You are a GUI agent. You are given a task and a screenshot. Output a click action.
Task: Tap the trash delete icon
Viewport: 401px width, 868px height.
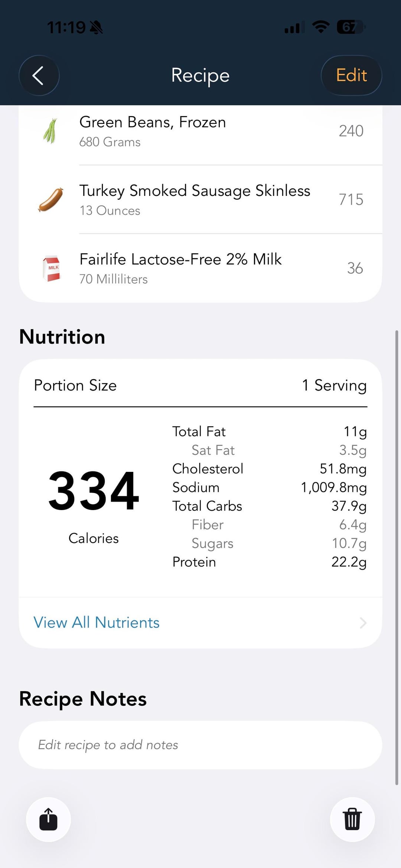click(352, 819)
